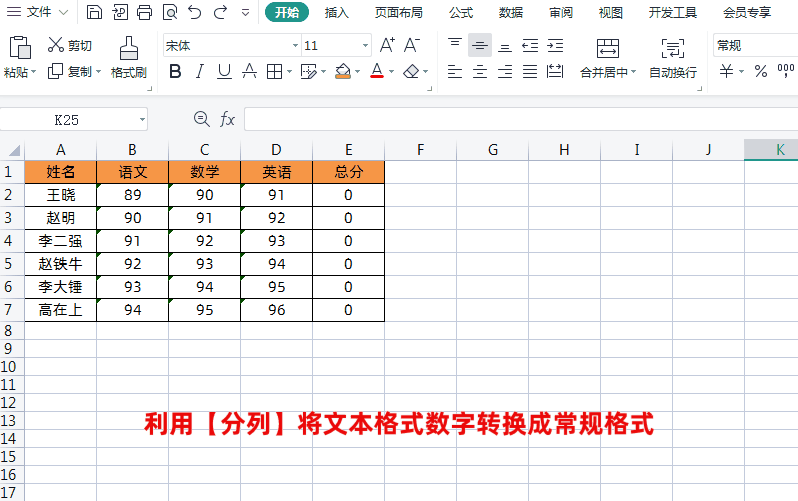Apply currency ¥ format
The image size is (798, 501).
[726, 71]
